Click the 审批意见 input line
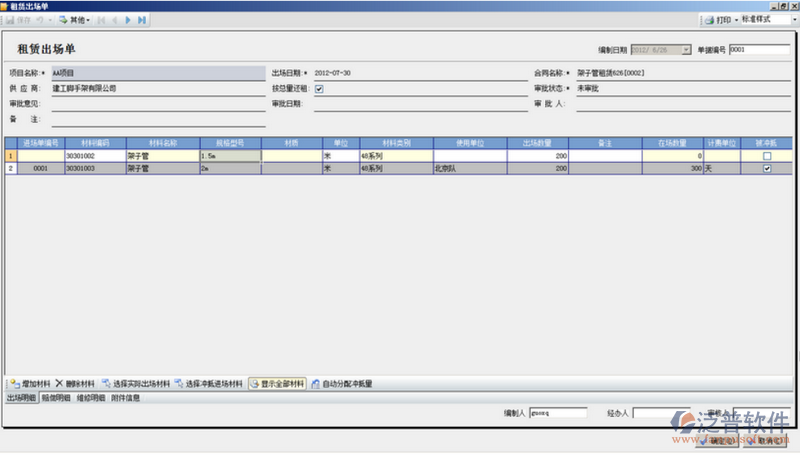The width and height of the screenshot is (800, 455). coord(158,104)
